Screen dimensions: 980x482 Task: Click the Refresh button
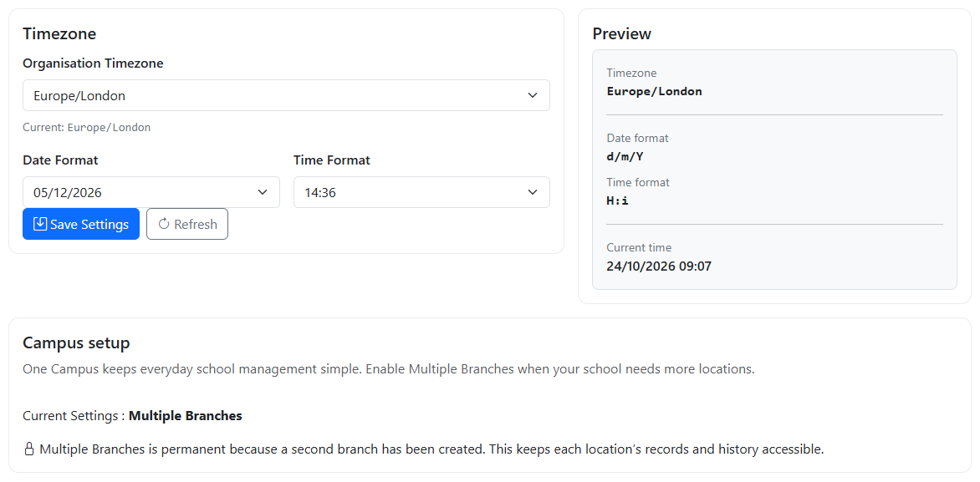tap(186, 224)
